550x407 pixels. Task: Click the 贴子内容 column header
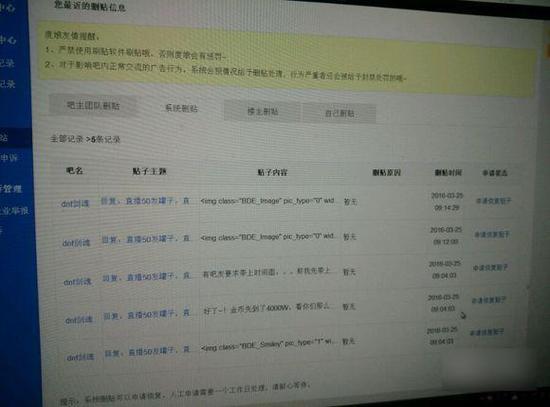[x=273, y=172]
